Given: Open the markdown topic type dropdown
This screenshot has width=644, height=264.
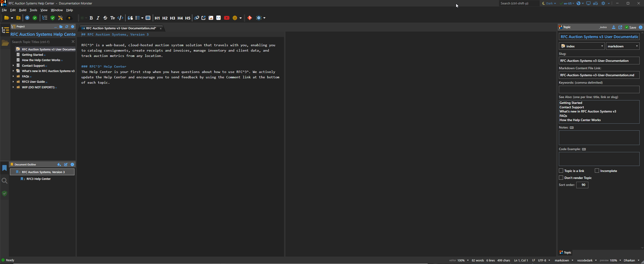Looking at the screenshot, I should coord(622,46).
